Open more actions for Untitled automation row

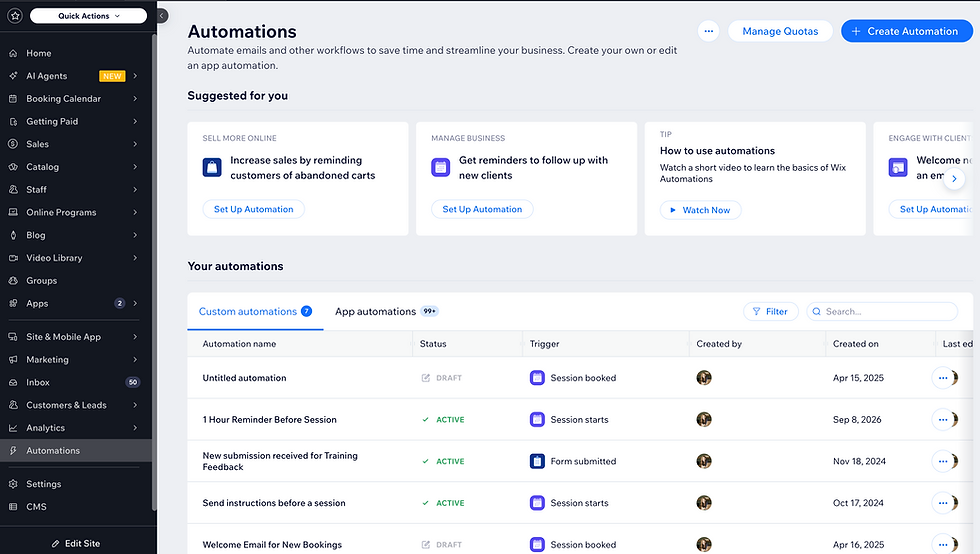(x=942, y=378)
